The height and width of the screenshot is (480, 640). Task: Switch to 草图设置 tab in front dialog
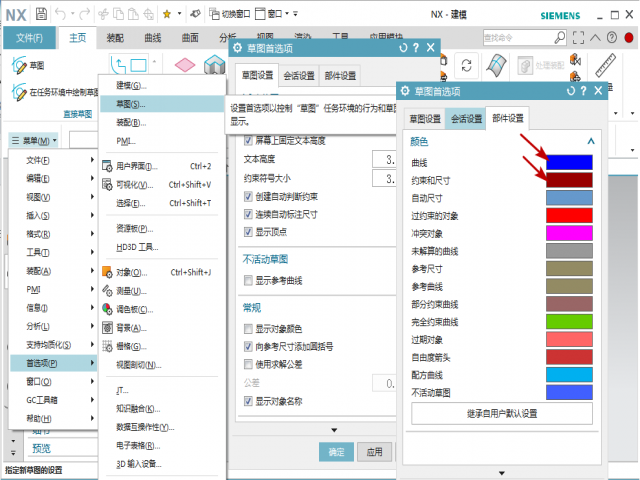pos(425,119)
